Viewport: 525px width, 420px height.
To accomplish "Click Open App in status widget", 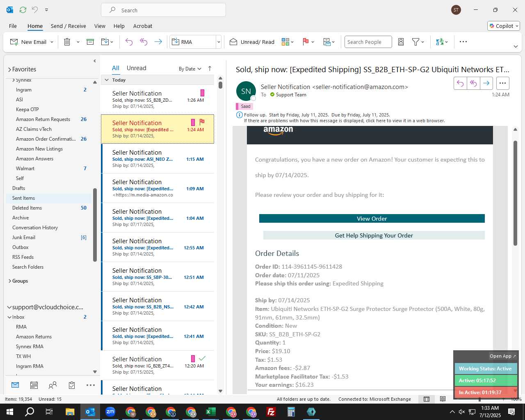I will coord(503,356).
